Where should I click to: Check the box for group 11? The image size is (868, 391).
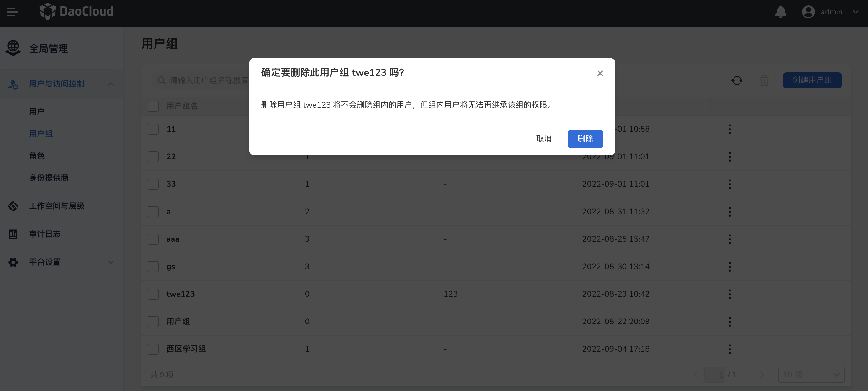153,129
